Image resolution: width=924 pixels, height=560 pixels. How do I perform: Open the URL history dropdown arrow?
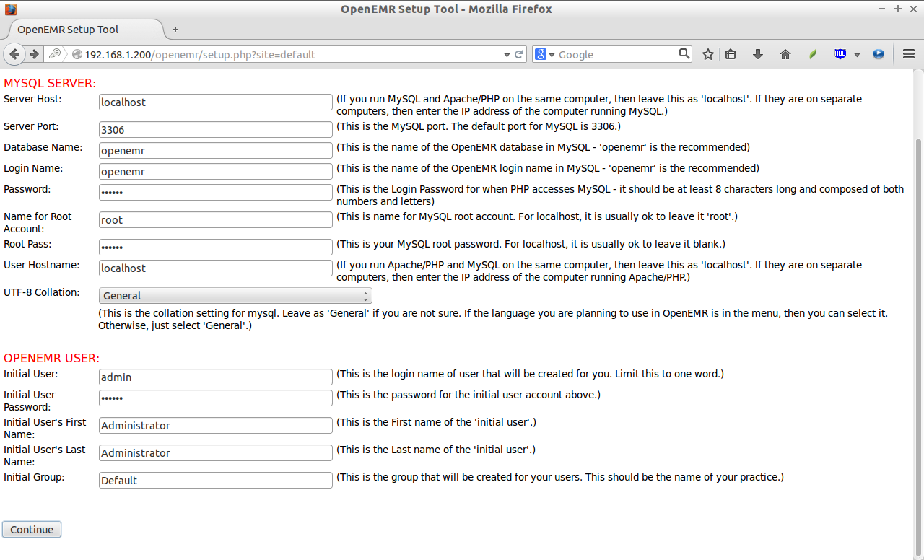click(x=507, y=55)
